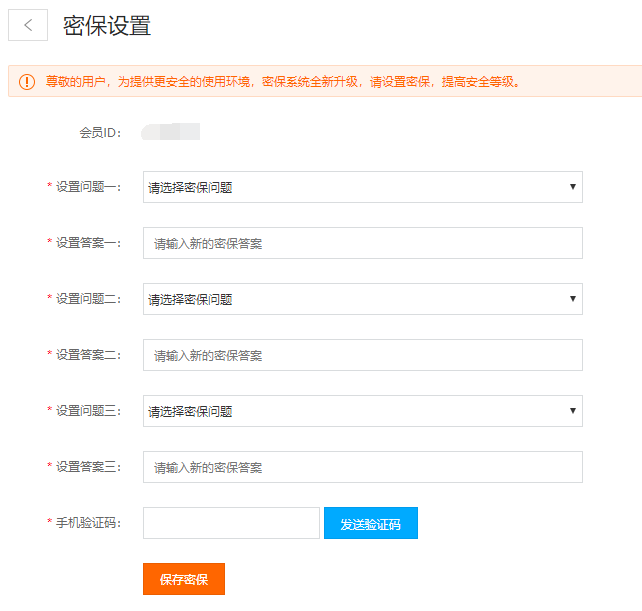This screenshot has height=611, width=642.
Task: Click the orange upgrade notice text
Action: (x=283, y=82)
